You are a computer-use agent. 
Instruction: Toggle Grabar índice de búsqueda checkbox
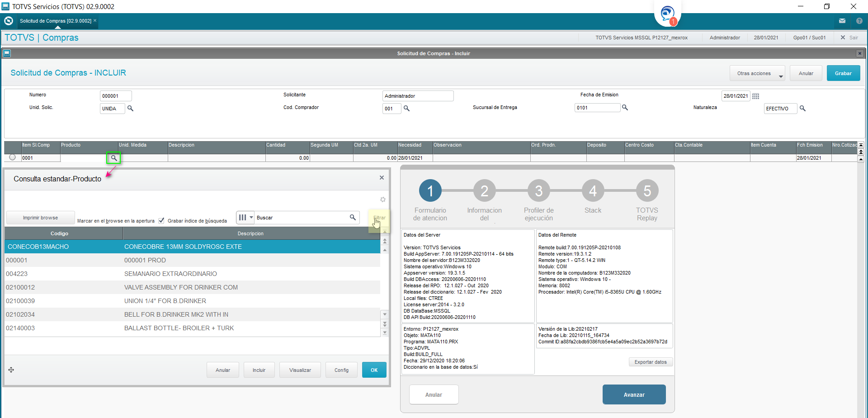(x=161, y=220)
